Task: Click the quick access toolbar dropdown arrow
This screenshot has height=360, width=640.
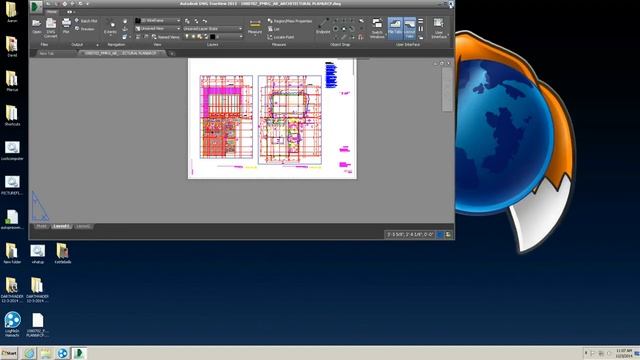Action: (x=88, y=4)
